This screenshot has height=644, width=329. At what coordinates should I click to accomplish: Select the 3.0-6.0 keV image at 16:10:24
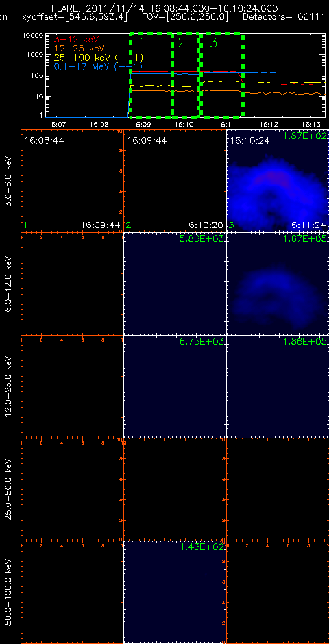(x=278, y=181)
